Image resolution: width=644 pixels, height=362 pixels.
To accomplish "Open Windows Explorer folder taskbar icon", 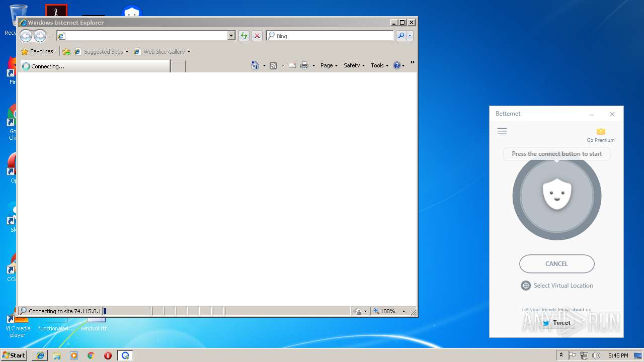I will 57,355.
